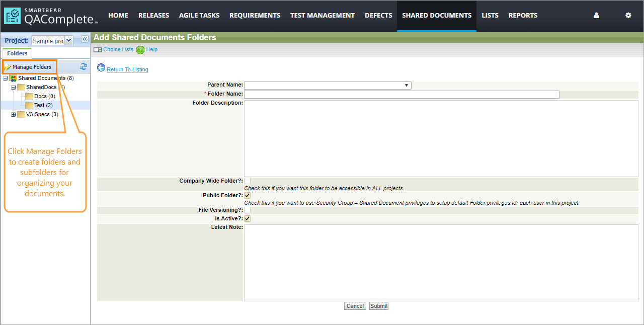644x325 pixels.
Task: Click the Choice Lists icon
Action: (x=98, y=50)
